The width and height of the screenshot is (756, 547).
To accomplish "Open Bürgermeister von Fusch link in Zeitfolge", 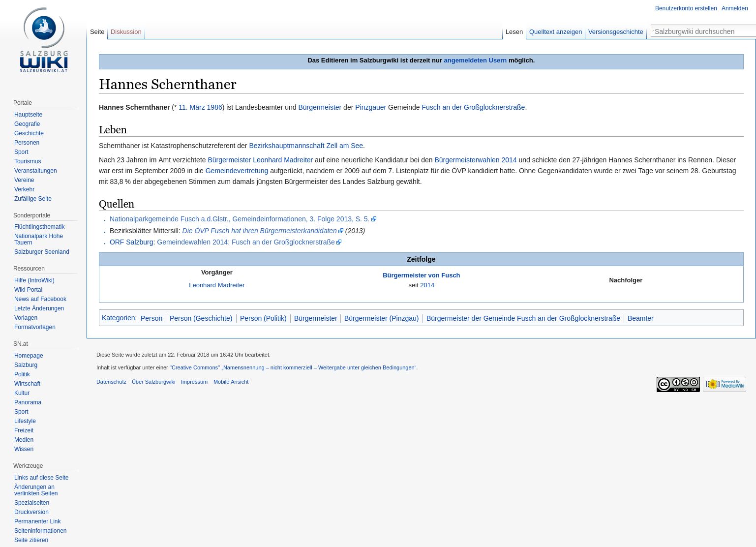I will pyautogui.click(x=421, y=275).
